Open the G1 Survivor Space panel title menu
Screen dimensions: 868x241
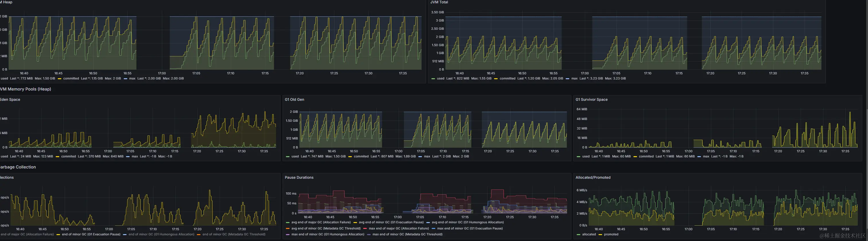pyautogui.click(x=591, y=100)
